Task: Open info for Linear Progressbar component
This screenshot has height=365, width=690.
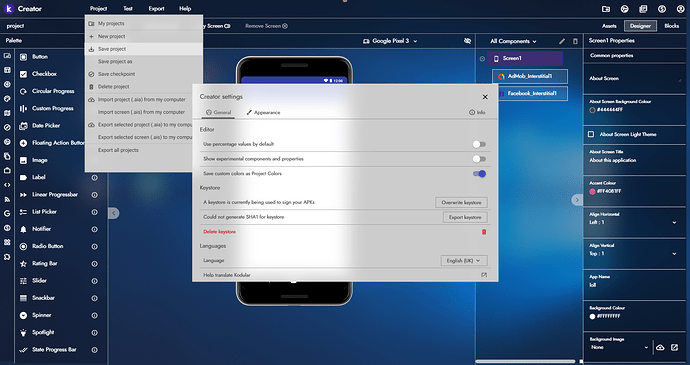Action: [x=95, y=195]
